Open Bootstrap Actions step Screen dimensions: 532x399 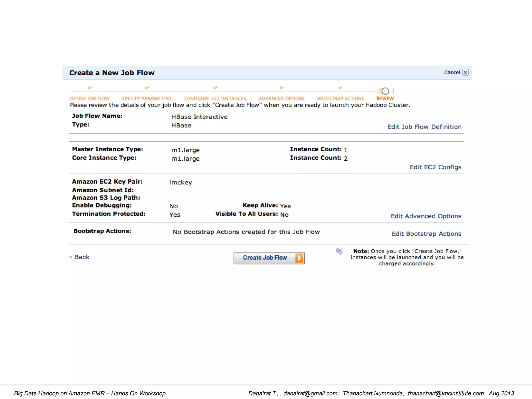click(x=340, y=98)
